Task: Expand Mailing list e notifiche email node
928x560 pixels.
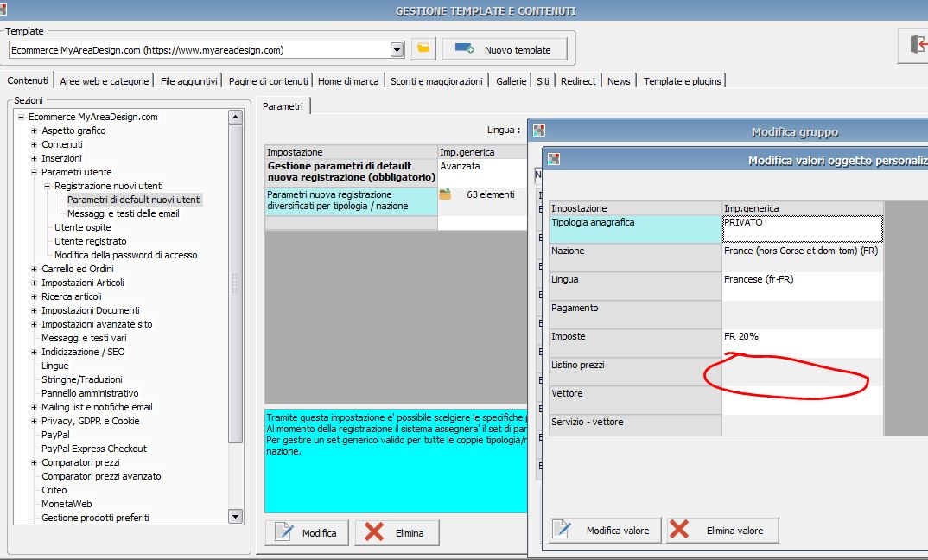Action: [35, 407]
